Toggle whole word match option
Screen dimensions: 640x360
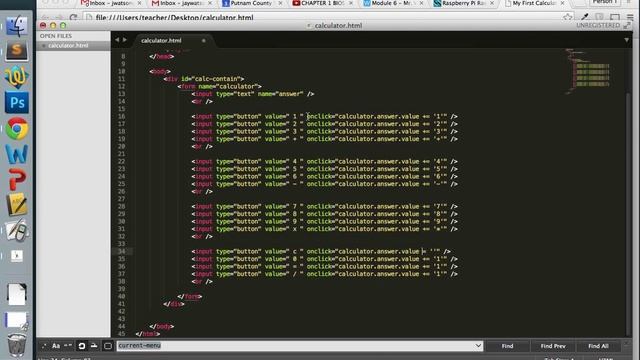pyautogui.click(x=68, y=346)
